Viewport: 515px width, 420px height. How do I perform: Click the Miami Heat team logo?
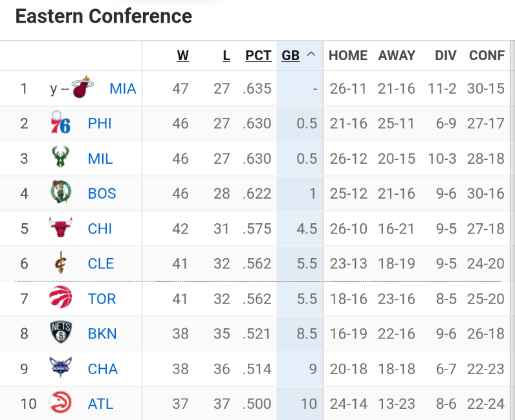81,88
